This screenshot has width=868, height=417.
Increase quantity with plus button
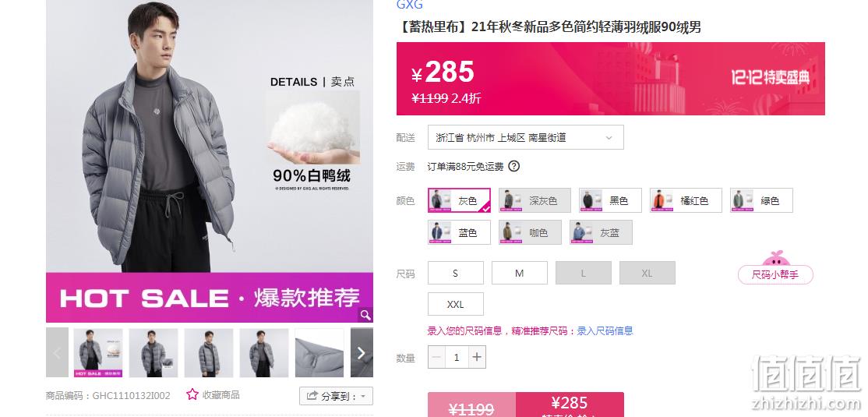tap(477, 357)
